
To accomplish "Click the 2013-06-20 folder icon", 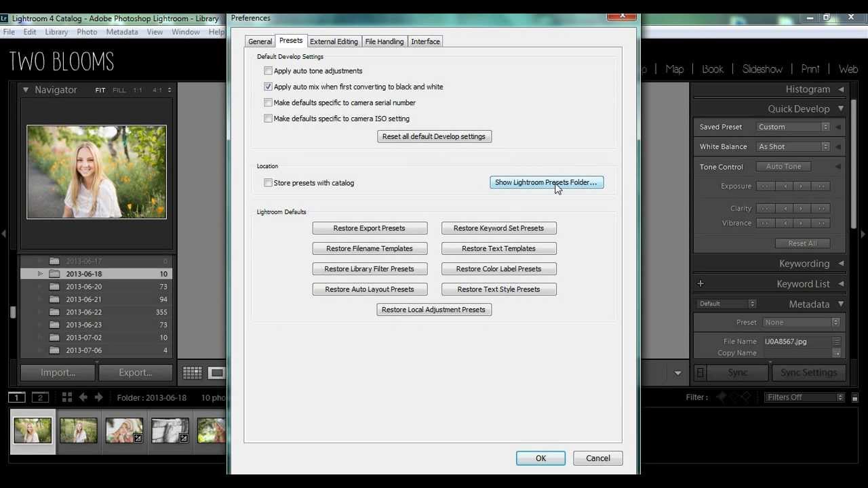I will [x=54, y=287].
